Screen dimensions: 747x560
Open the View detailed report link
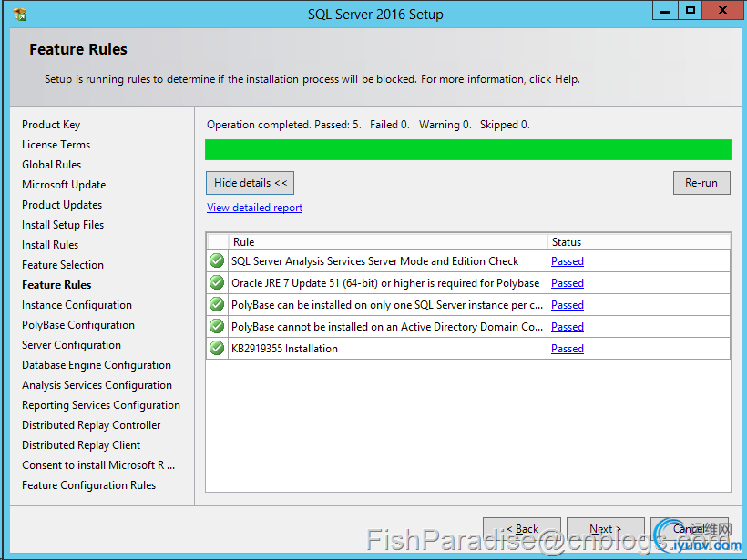[254, 208]
